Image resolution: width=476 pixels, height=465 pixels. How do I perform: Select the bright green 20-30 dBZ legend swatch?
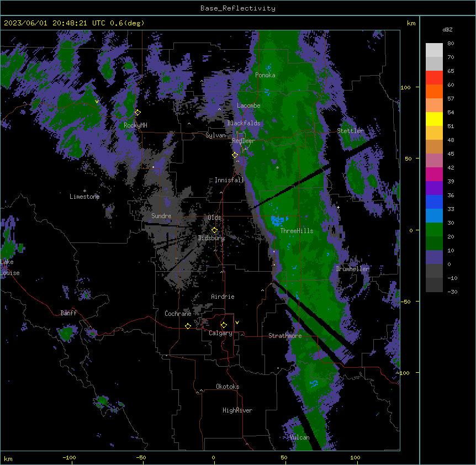click(434, 230)
